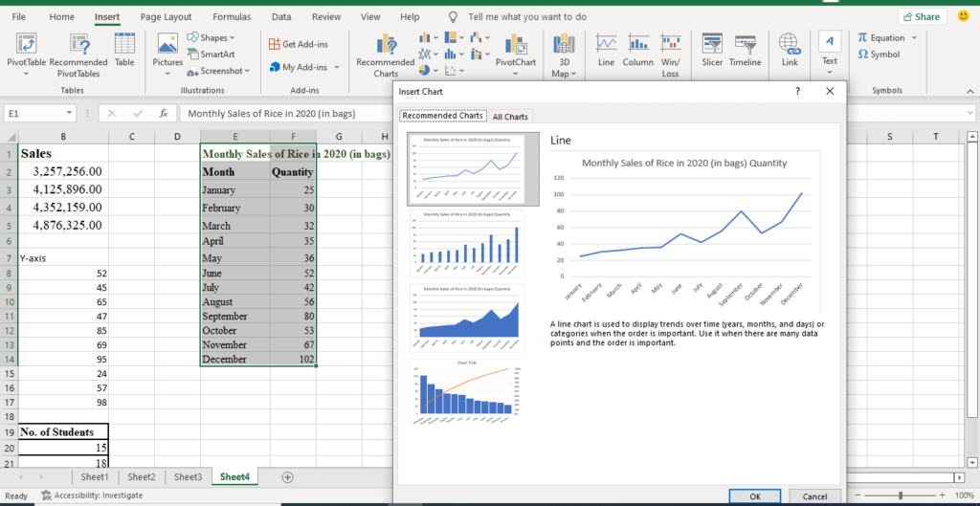Open the Screenshot dropdown

pos(219,71)
